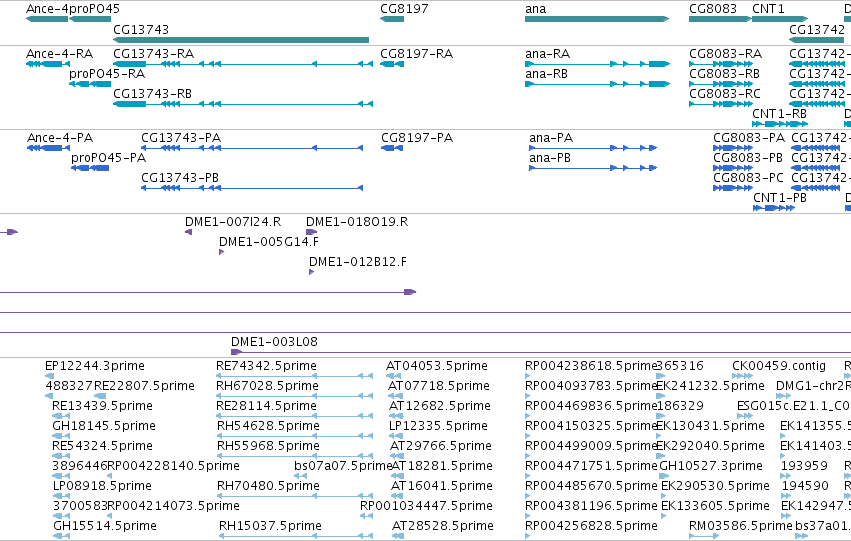Click EST RH54628.5prime
The height and width of the screenshot is (541, 851).
coord(295,436)
